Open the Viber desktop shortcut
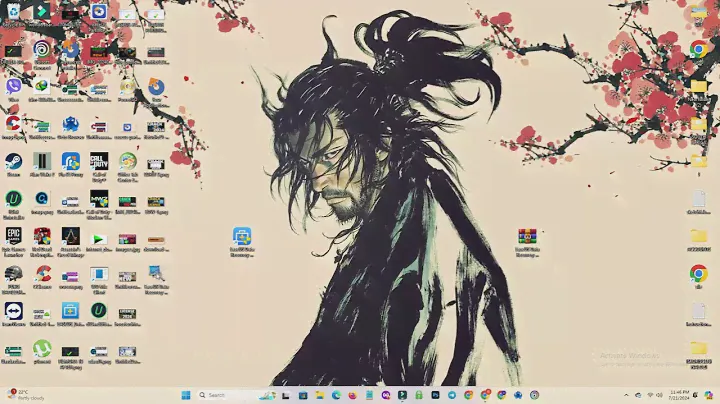Screen dimensions: 720x404 14,86
